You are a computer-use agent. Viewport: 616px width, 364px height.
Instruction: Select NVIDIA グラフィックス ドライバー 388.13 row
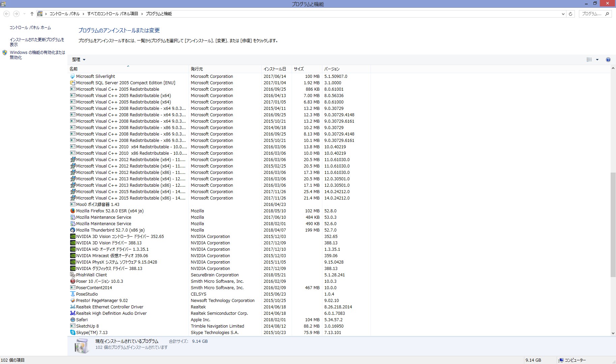click(219, 269)
